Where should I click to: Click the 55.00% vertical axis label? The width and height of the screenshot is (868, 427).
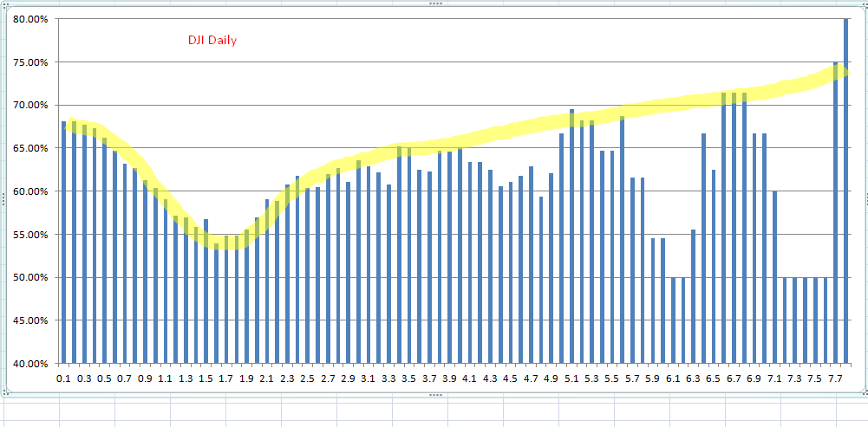click(29, 235)
